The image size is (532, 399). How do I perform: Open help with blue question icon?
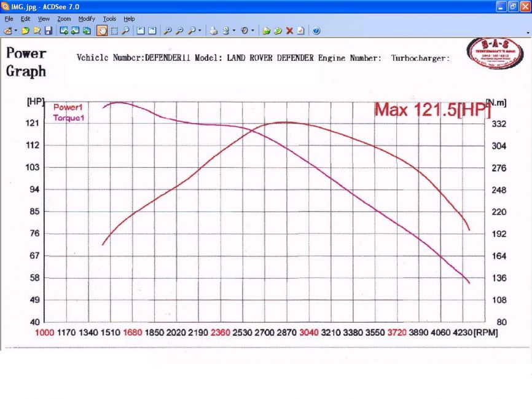point(316,31)
